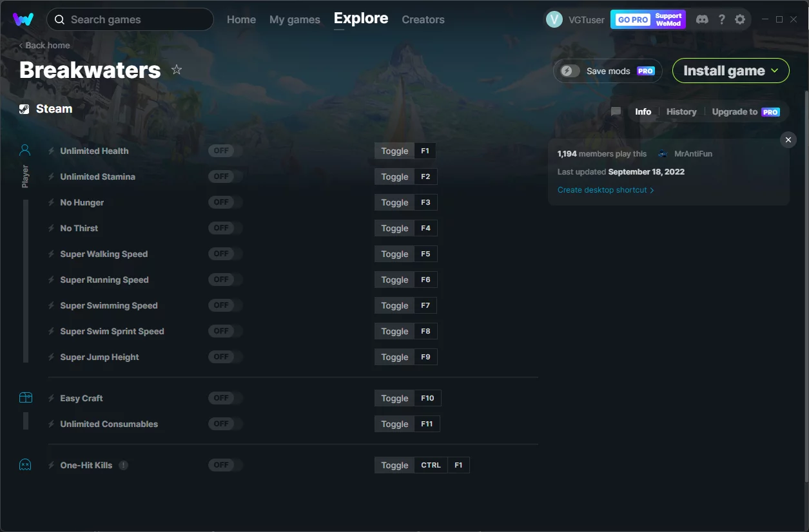809x532 pixels.
Task: Click the lightning icon beside Super Running Speed
Action: point(52,280)
